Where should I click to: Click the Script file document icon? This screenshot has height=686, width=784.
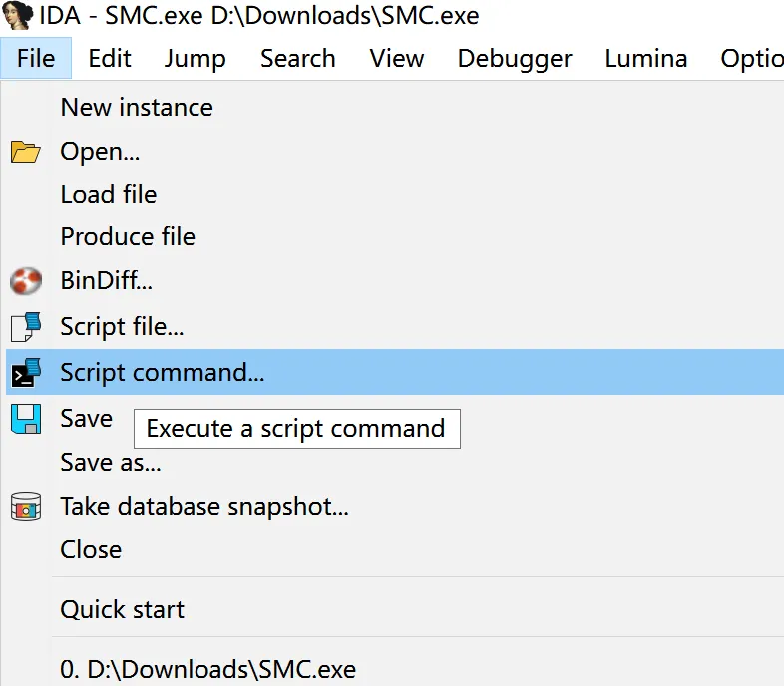coord(26,327)
